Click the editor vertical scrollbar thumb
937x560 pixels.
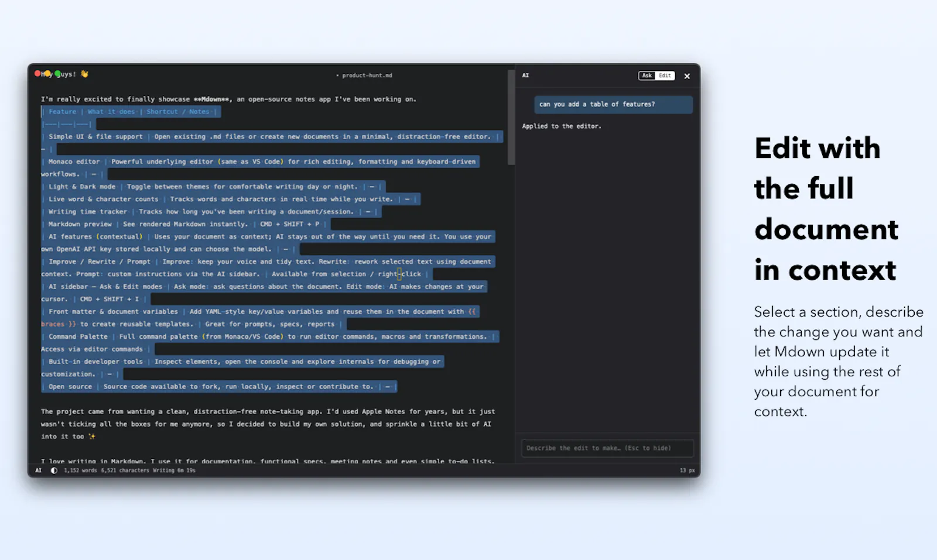(x=511, y=118)
